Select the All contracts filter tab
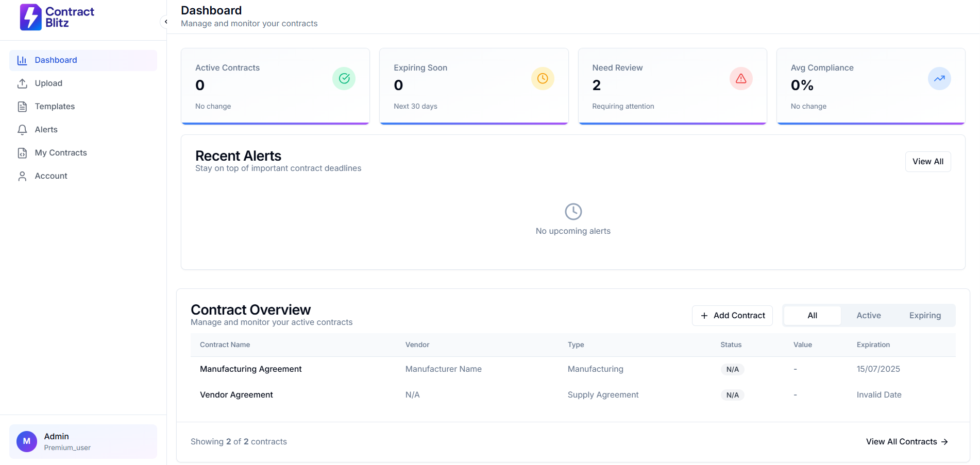Screen dimensions: 980x465 point(812,316)
